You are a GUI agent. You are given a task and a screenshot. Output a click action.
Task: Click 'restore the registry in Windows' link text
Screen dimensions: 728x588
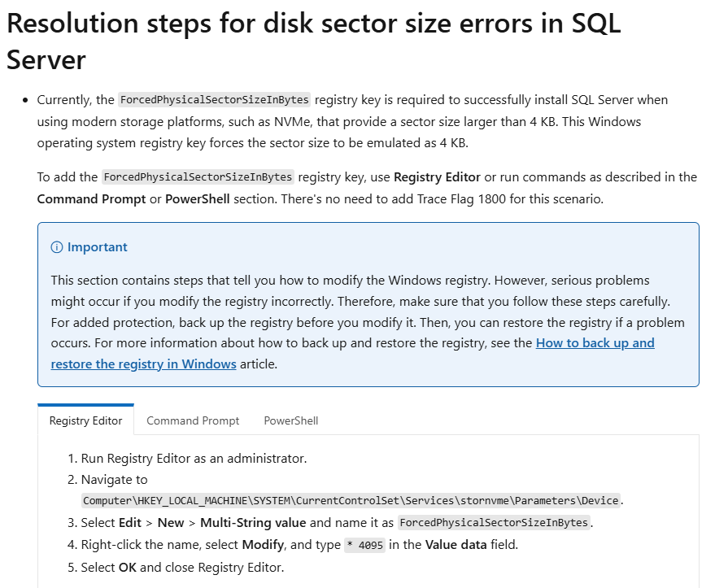tap(143, 364)
